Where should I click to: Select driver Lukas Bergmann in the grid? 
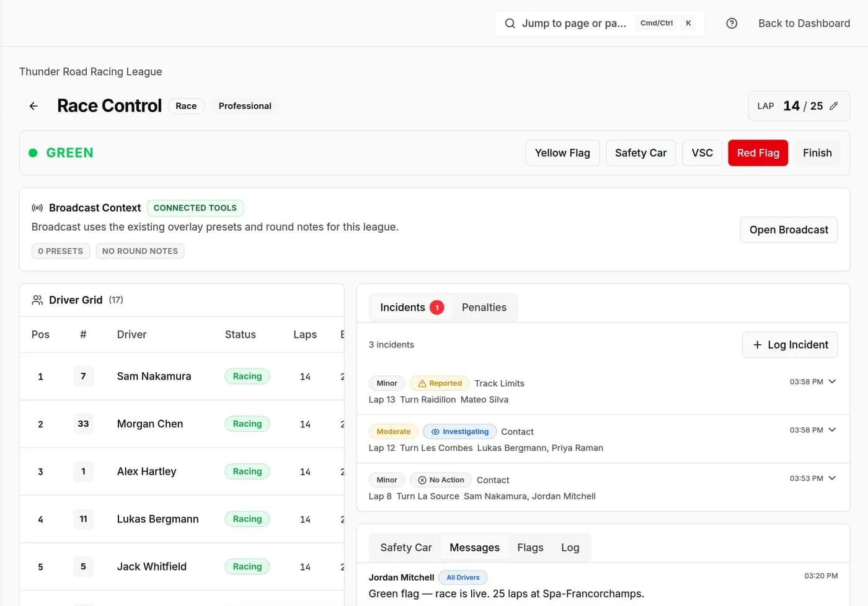click(x=158, y=519)
